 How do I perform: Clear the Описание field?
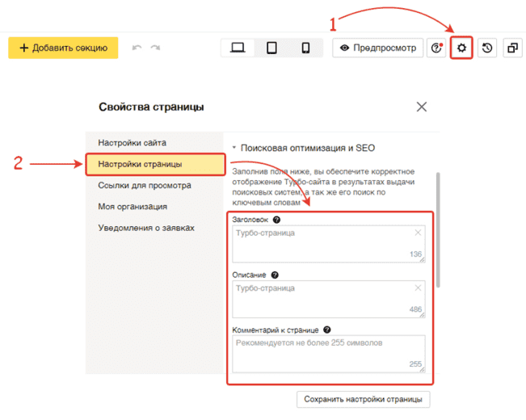click(418, 288)
